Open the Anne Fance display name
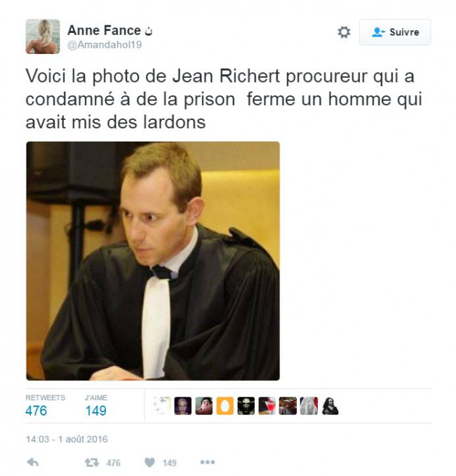Viewport: 456px width, 476px height. coord(104,30)
